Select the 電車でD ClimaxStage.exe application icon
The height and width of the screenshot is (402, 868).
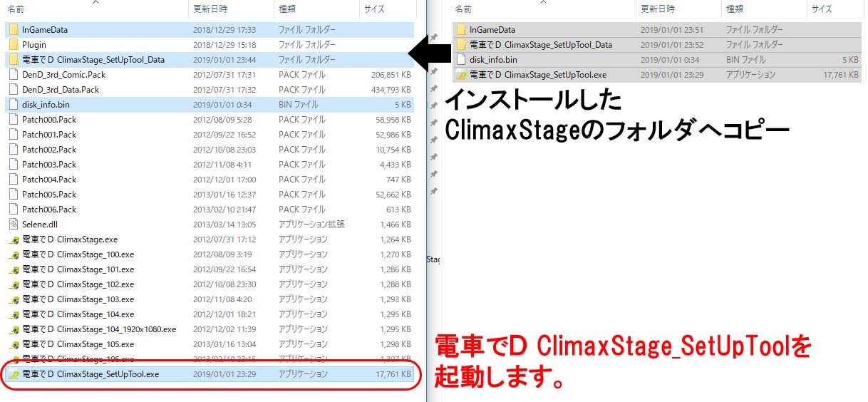14,240
